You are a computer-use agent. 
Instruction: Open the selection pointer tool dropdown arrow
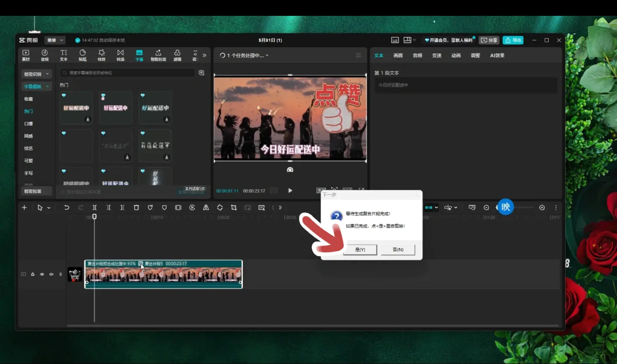[x=49, y=208]
